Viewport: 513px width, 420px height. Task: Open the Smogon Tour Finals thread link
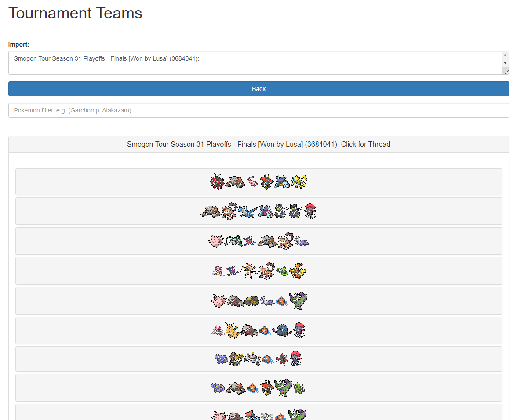[259, 145]
